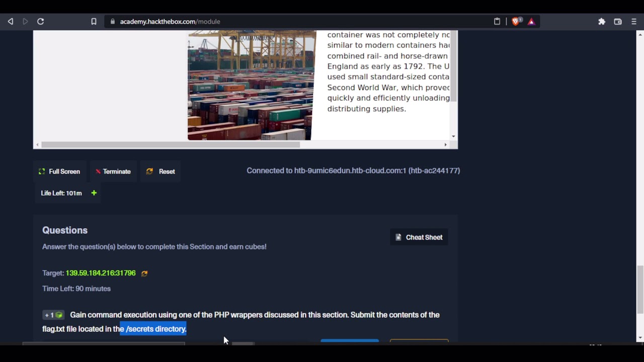Click the Life Left: 101m label
The width and height of the screenshot is (644, 362).
pos(61,193)
